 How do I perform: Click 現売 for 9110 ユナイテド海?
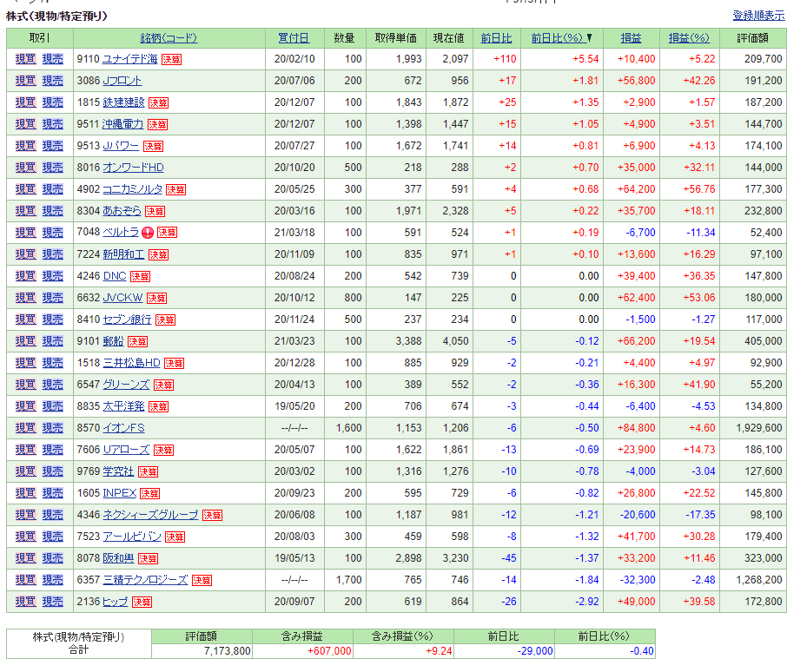pos(53,59)
